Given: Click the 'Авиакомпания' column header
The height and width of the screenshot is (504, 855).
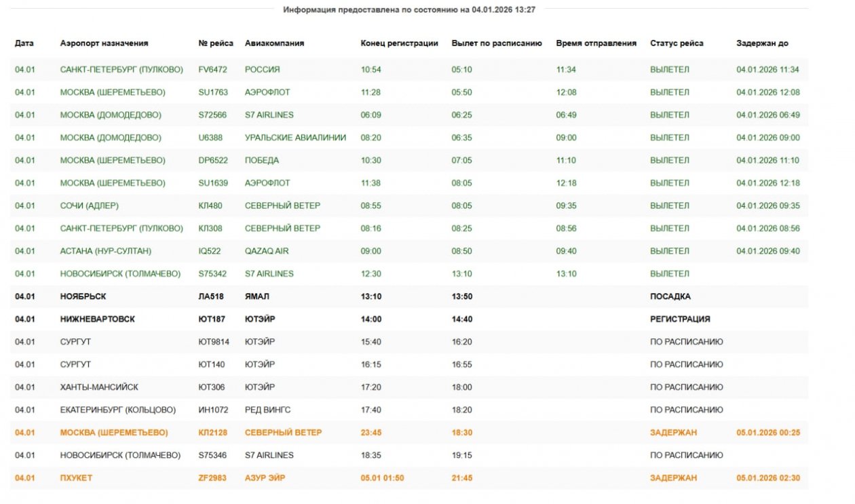Looking at the screenshot, I should [274, 43].
